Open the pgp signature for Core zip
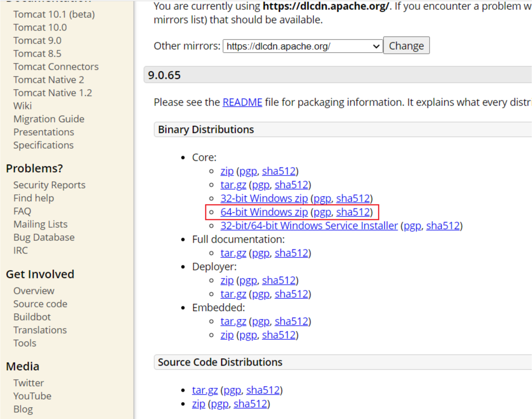532x419 pixels. pos(248,171)
